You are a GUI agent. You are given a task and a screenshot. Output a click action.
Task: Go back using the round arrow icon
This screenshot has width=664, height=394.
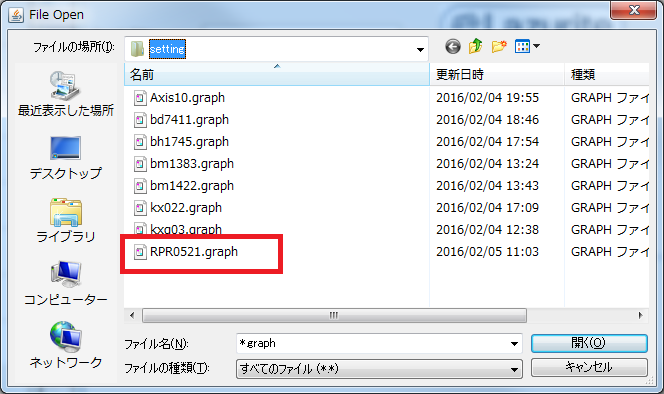point(453,46)
